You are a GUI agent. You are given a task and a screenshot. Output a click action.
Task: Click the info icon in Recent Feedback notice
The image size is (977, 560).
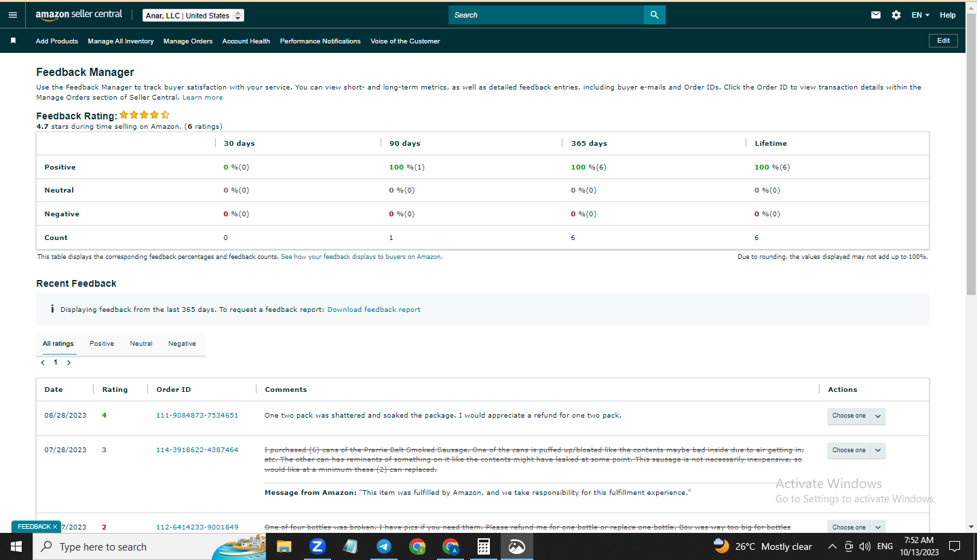(x=52, y=309)
